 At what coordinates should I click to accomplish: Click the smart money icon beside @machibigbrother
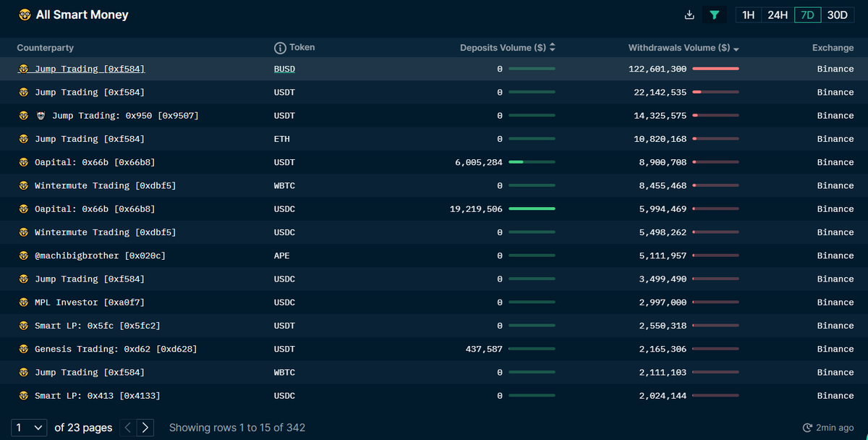click(23, 255)
